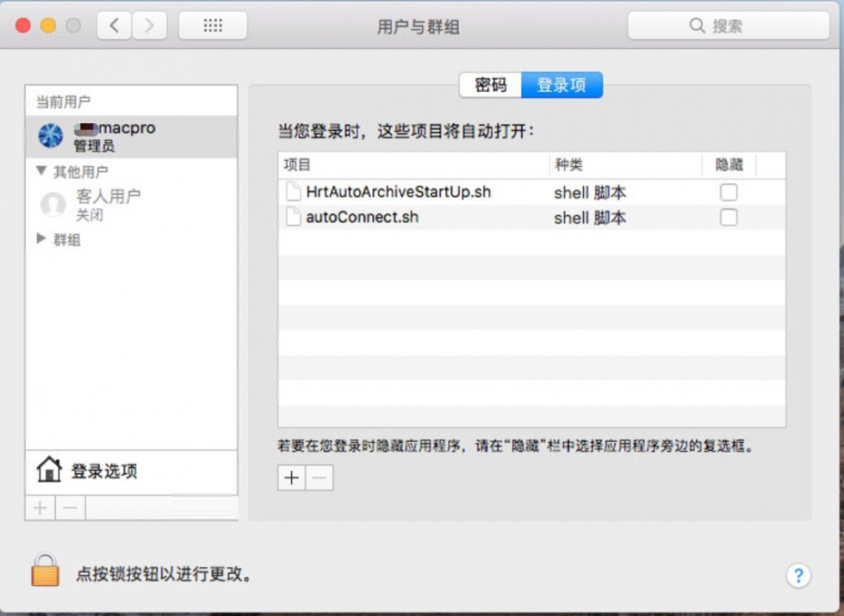Click the 项目 column header

point(295,165)
